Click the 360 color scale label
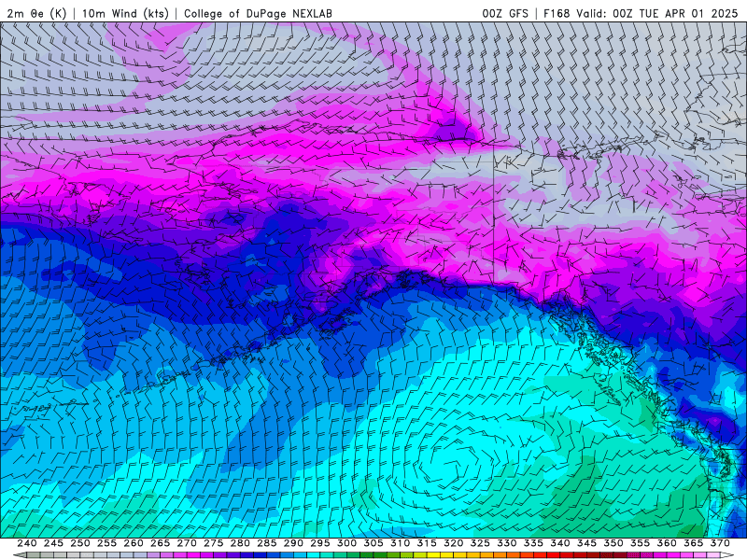 (667, 543)
